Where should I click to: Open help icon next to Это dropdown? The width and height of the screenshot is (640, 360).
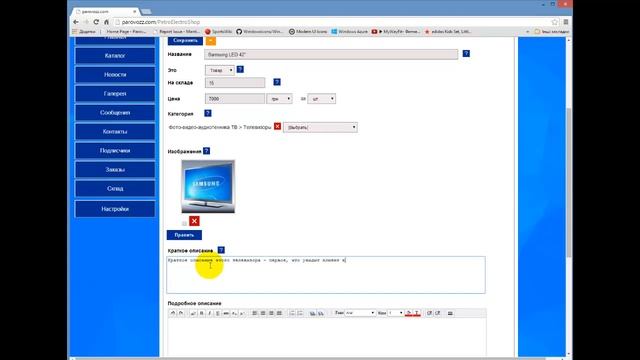coord(240,69)
